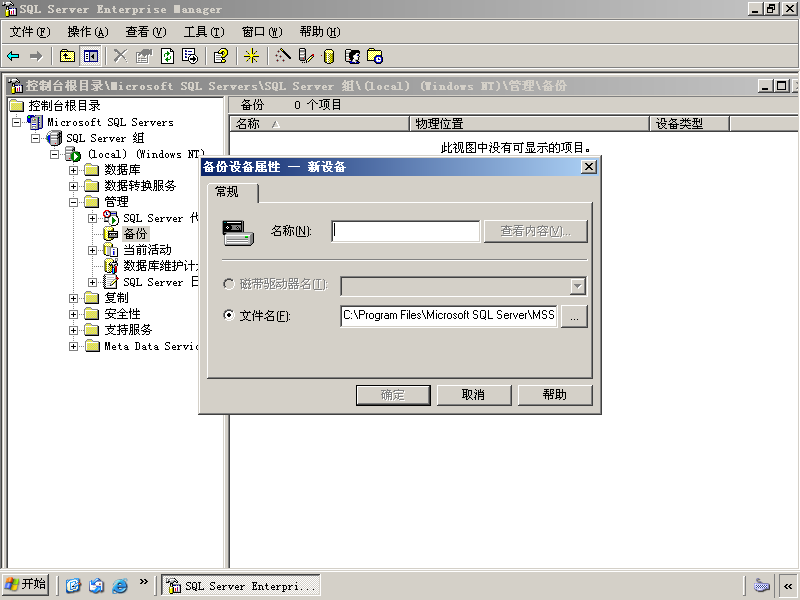Select the 数据库维护计划 icon in tree
800x600 pixels.
(x=111, y=266)
